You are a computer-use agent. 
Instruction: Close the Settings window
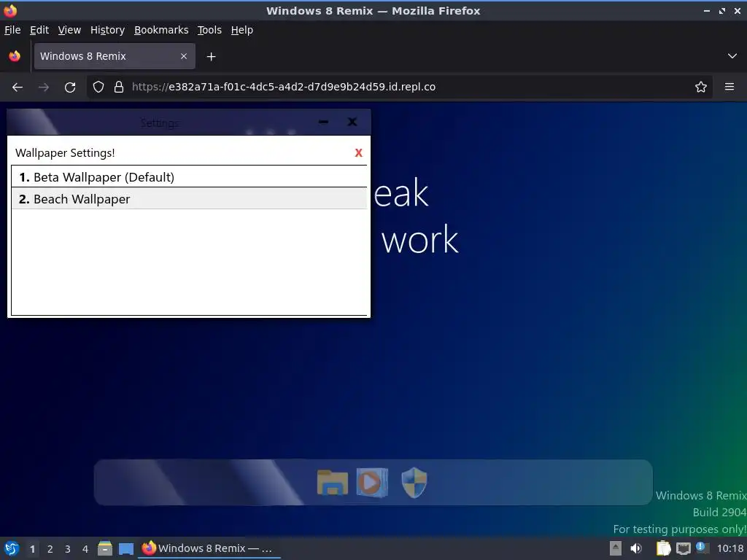tap(352, 122)
